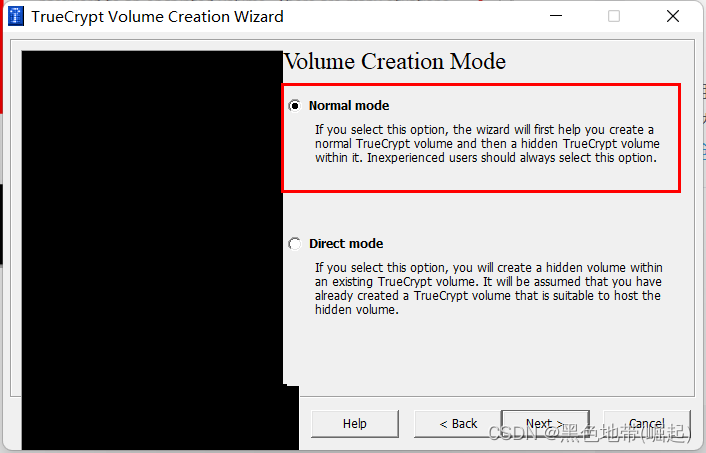The height and width of the screenshot is (453, 706).
Task: Click the Direct mode description paragraph
Action: [x=489, y=289]
